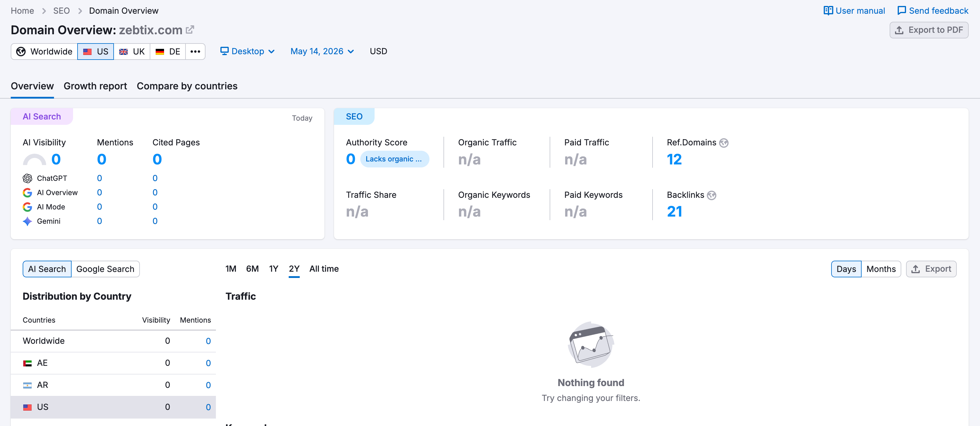Click the Google icon beside AI Overview
Image resolution: width=980 pixels, height=426 pixels.
click(27, 193)
